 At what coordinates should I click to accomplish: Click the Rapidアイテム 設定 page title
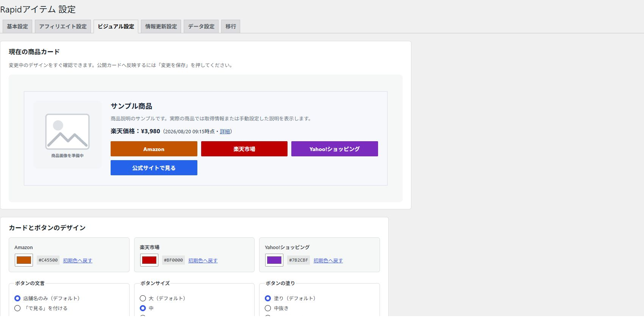tap(38, 9)
